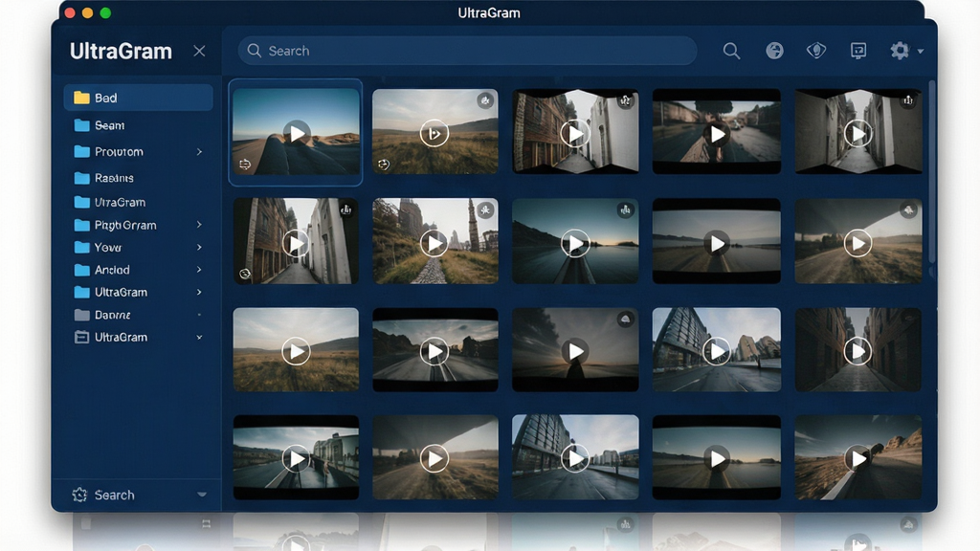The width and height of the screenshot is (980, 551).
Task: Click the corner badge on the cobblestone path video
Action: coord(485,210)
